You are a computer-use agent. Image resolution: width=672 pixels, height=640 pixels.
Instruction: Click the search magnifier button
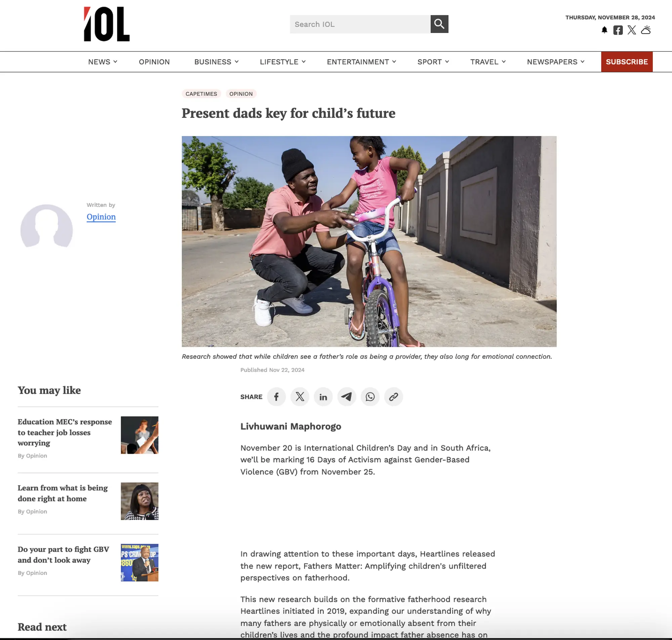[x=439, y=24]
